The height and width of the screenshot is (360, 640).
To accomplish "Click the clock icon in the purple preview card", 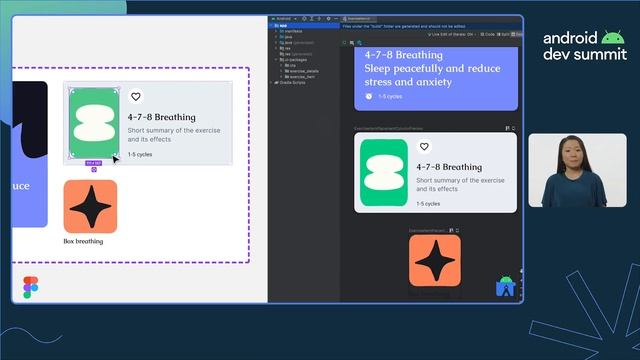I will [x=369, y=96].
